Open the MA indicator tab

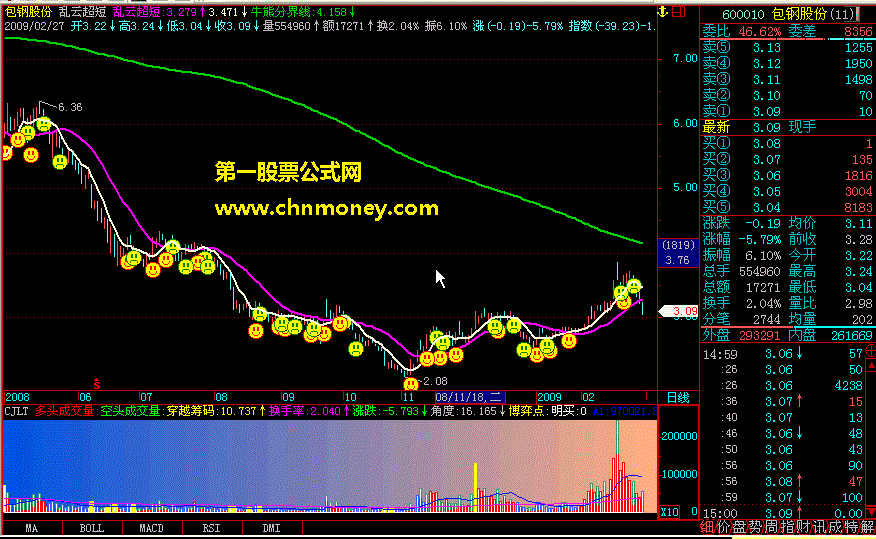click(x=31, y=528)
